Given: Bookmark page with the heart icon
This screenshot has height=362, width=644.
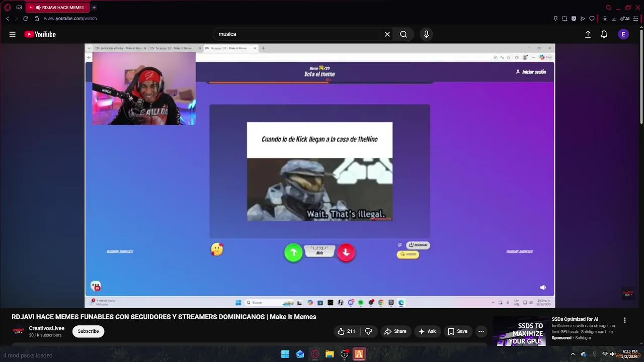Looking at the screenshot, I should [592, 19].
